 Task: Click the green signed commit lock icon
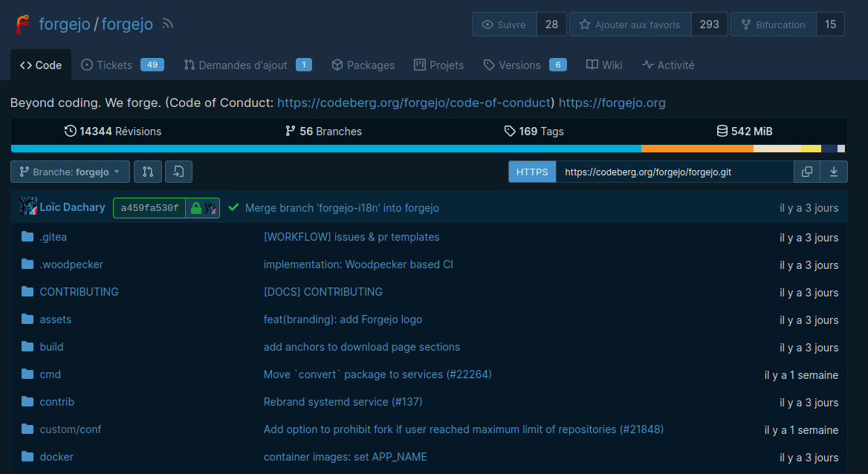pos(196,208)
